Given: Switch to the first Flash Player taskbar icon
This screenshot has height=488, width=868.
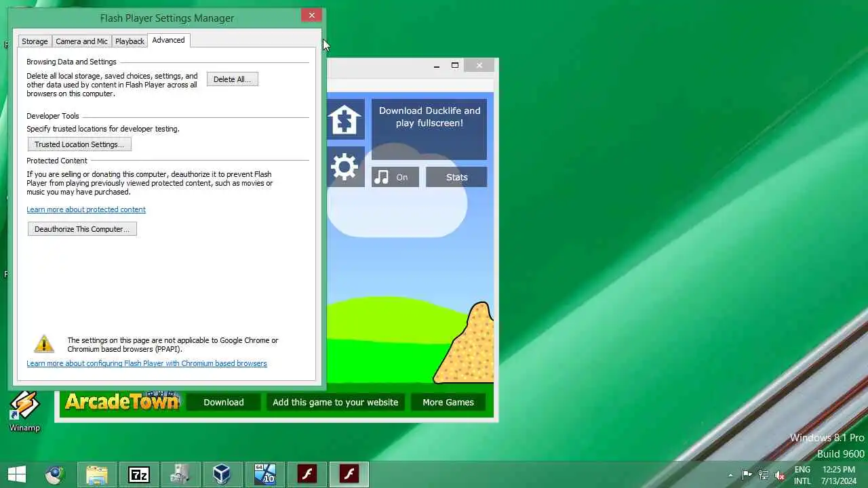Looking at the screenshot, I should (307, 474).
